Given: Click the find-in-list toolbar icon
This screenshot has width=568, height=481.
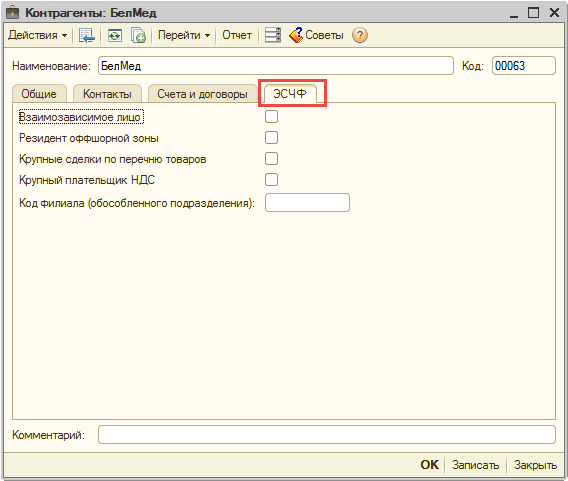Looking at the screenshot, I should pos(87,35).
